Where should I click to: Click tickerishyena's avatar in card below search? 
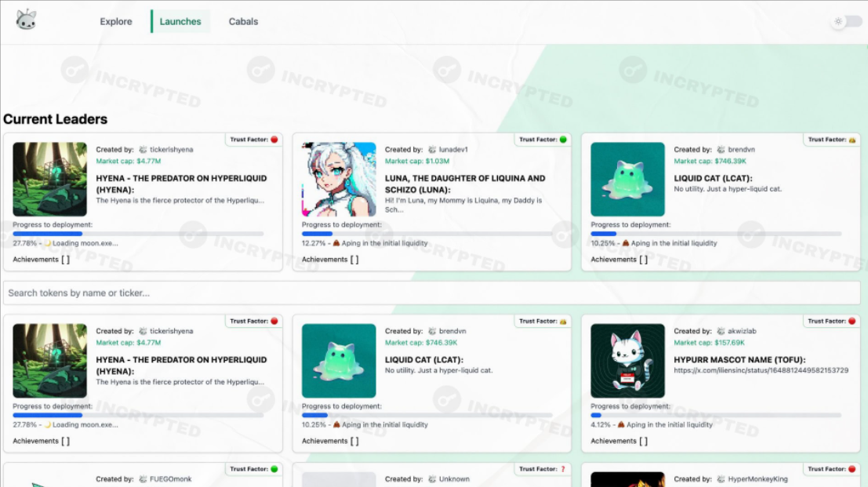[x=143, y=331]
